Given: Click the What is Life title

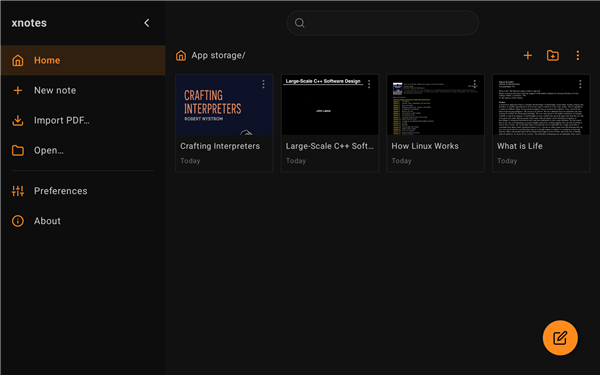Looking at the screenshot, I should 520,146.
